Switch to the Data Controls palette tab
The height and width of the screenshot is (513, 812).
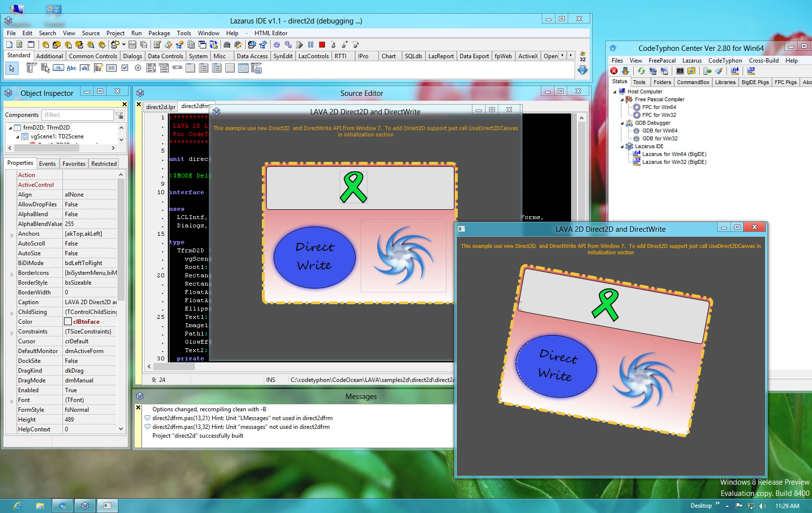165,56
